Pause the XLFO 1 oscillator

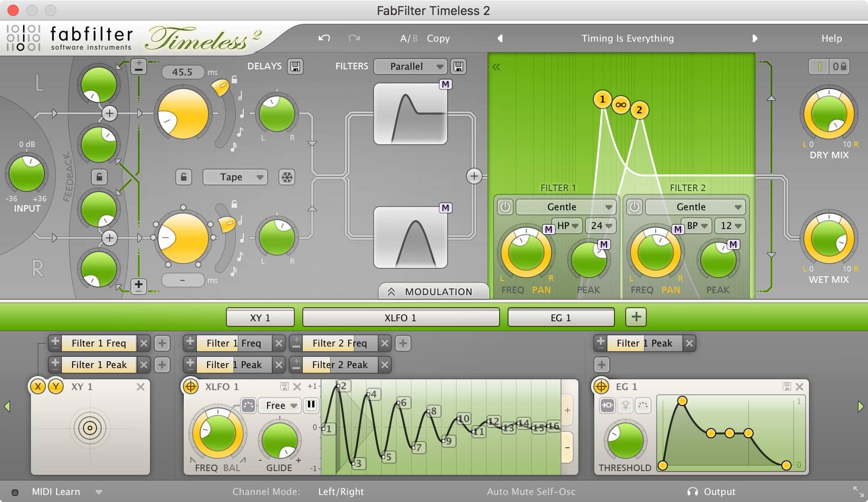311,406
